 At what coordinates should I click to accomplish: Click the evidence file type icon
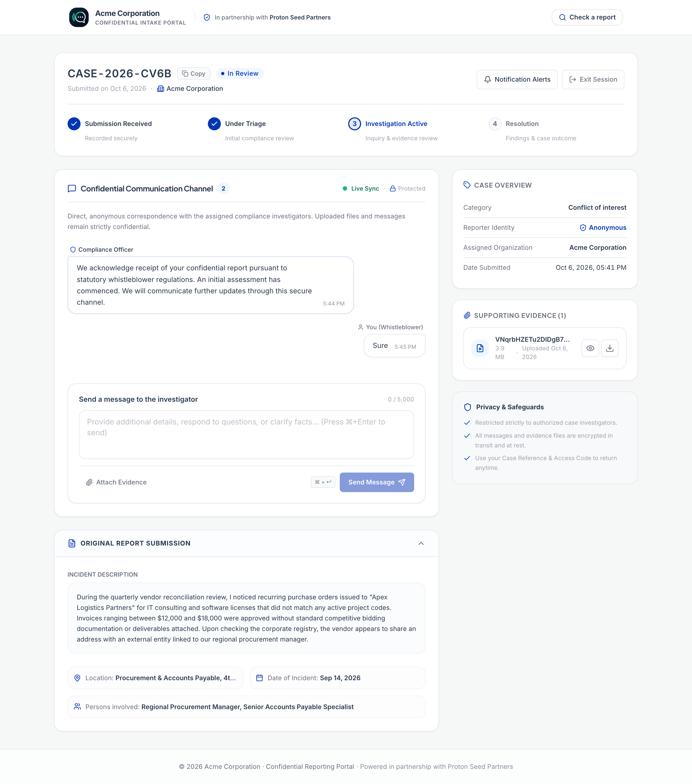(480, 348)
